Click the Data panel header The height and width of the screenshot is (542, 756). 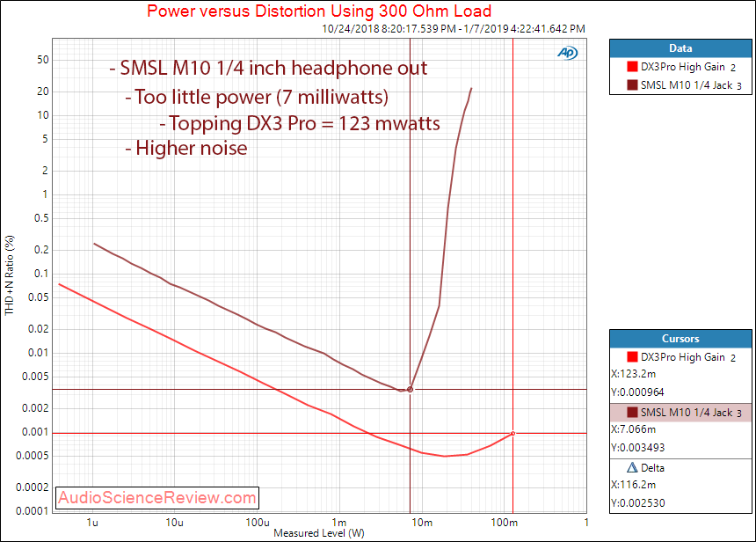(680, 48)
